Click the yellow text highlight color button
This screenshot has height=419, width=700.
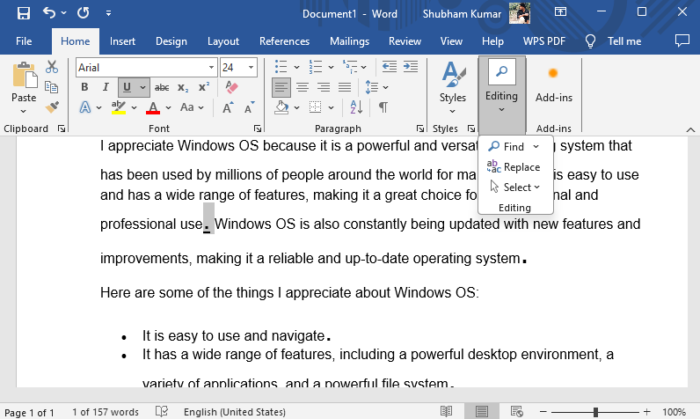(119, 107)
